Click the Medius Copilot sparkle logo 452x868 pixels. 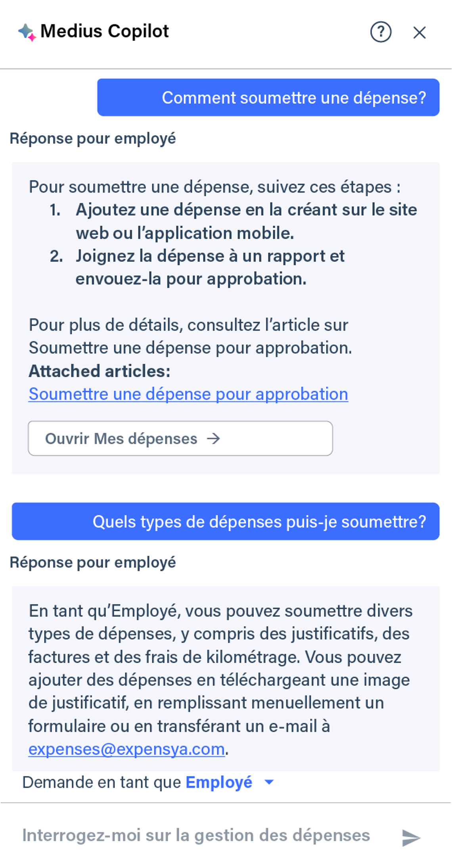pos(27,32)
